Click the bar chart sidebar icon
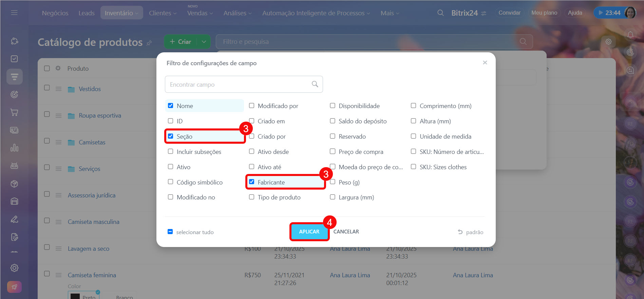 pyautogui.click(x=14, y=148)
